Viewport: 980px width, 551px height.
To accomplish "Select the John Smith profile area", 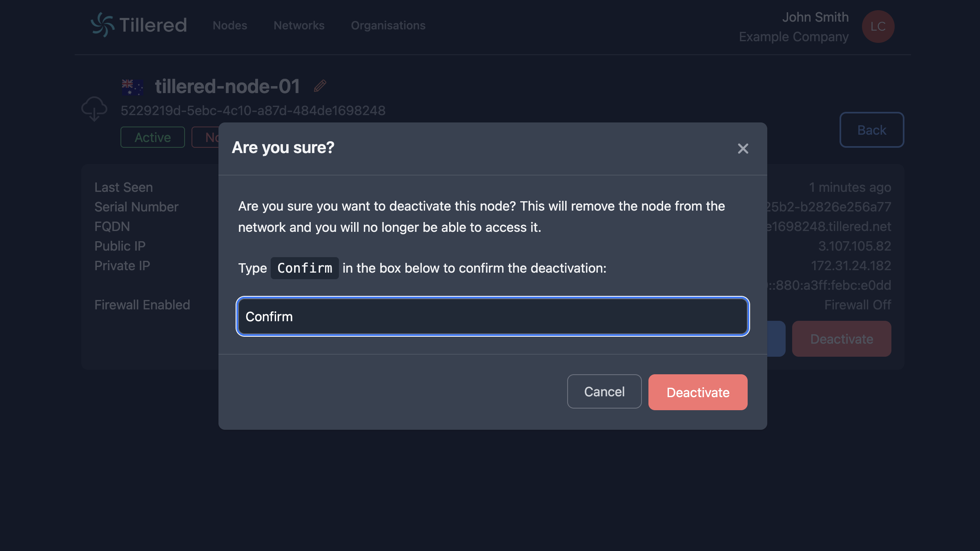I will point(815,17).
